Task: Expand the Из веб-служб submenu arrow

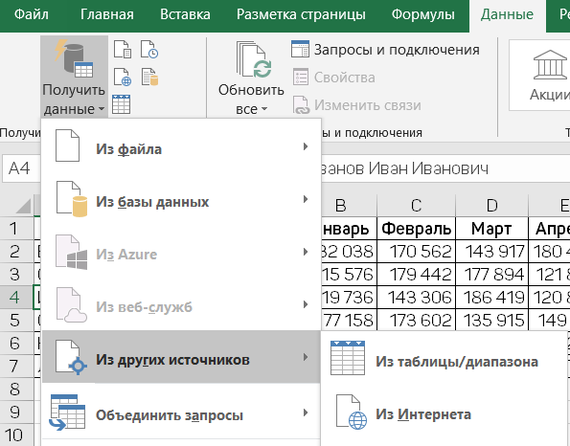Action: [x=305, y=304]
